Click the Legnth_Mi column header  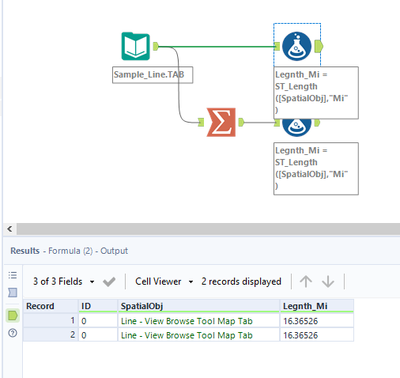click(x=317, y=306)
